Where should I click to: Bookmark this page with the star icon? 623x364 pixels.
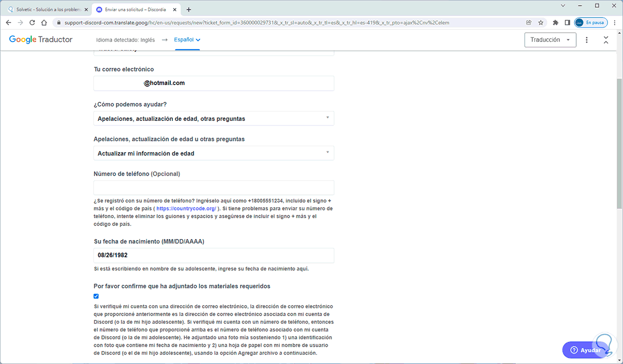coord(540,23)
